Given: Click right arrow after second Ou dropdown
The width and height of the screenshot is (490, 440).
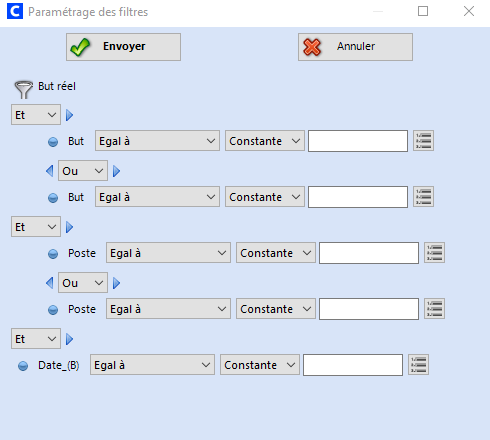Looking at the screenshot, I should coord(116,283).
